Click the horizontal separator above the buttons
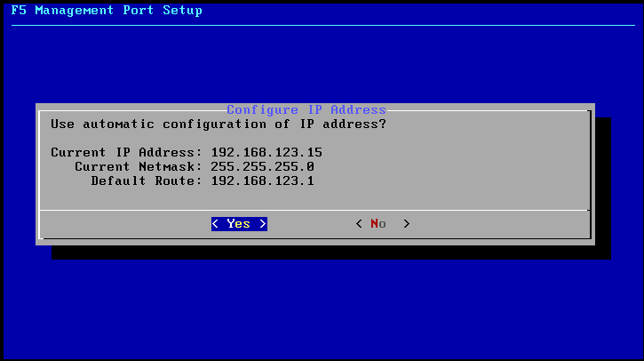The height and width of the screenshot is (361, 644). point(315,210)
